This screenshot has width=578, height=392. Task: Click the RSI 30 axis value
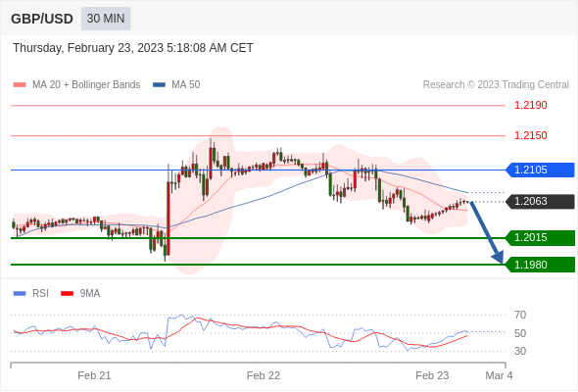[520, 351]
